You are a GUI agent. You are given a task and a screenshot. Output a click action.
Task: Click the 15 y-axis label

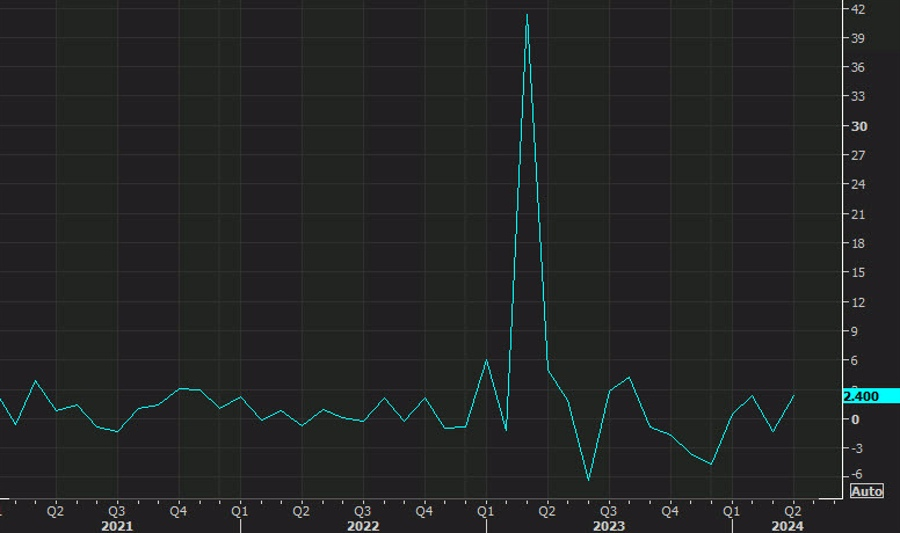pyautogui.click(x=858, y=273)
